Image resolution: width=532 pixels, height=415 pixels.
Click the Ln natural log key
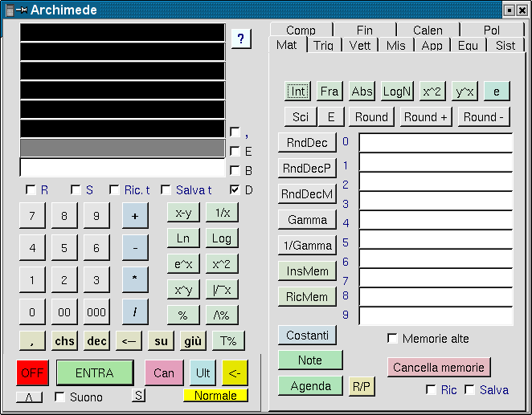coord(183,238)
